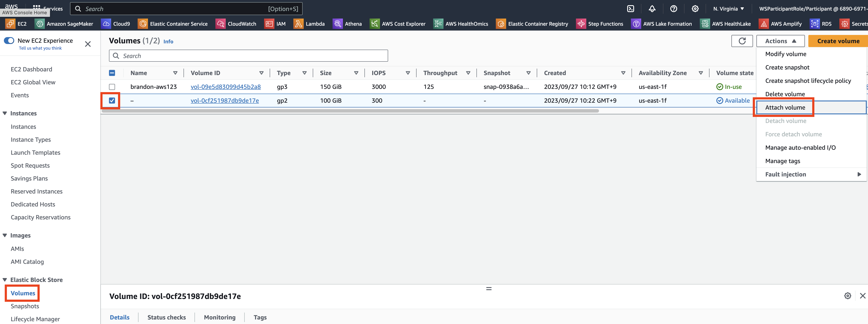Viewport: 868px width, 324px height.
Task: Open EC2 Dashboard in sidebar
Action: (31, 69)
